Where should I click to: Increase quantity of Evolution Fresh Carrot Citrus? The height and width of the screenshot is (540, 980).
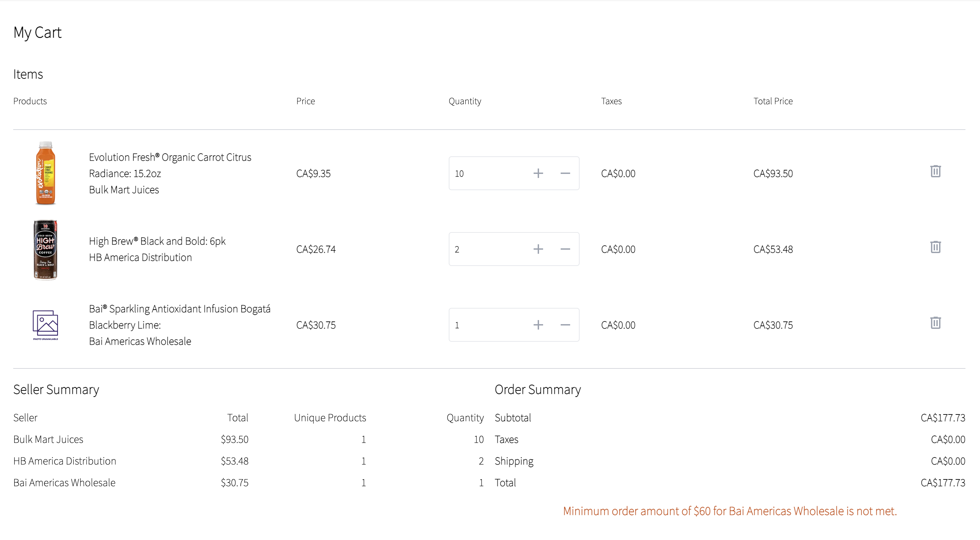click(538, 174)
